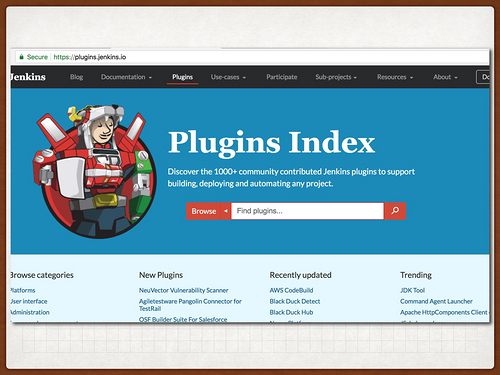Open the Resources dropdown menu
This screenshot has height=375, width=500.
(x=395, y=77)
